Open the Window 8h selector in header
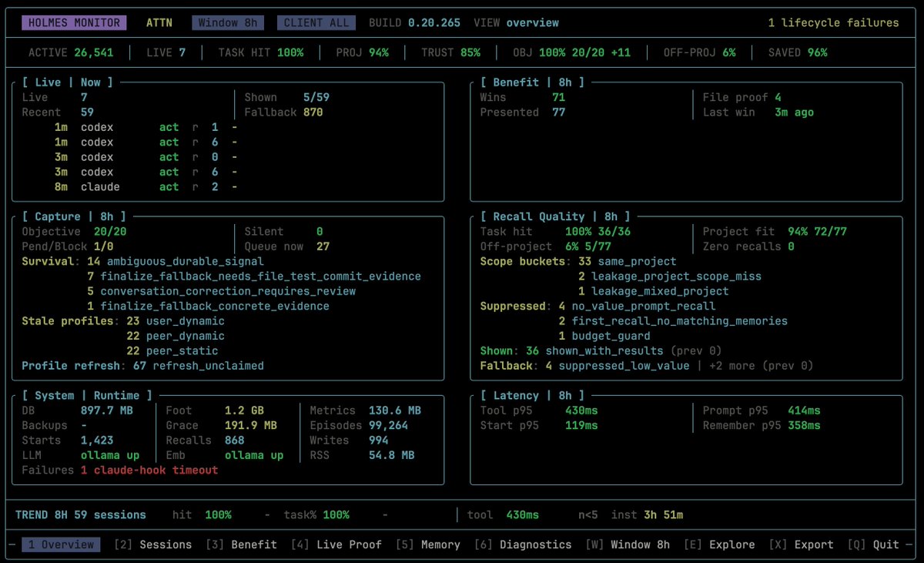 click(228, 23)
